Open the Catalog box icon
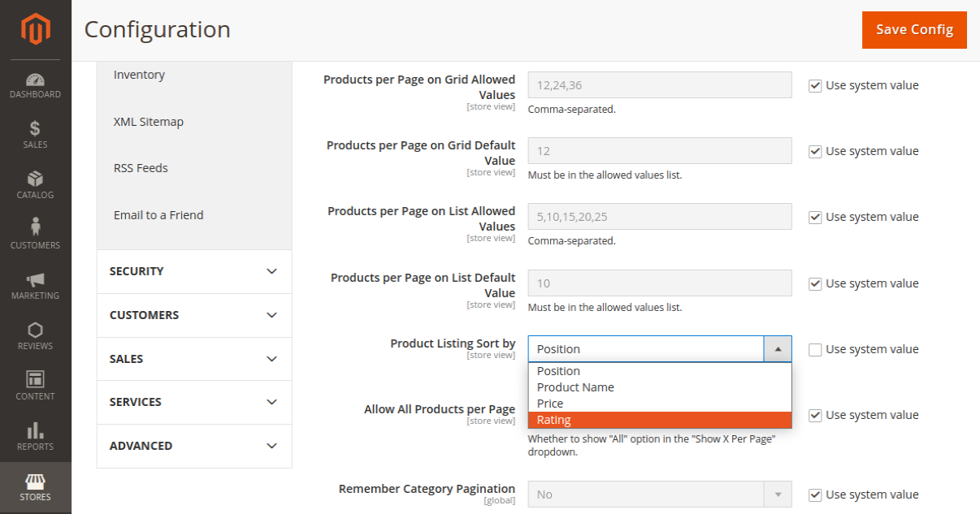The height and width of the screenshot is (514, 980). (x=35, y=179)
